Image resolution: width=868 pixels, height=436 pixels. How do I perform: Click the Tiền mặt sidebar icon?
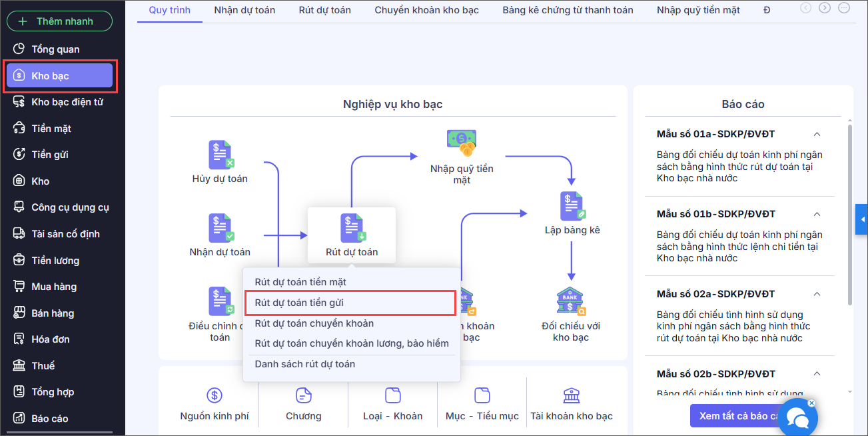(19, 128)
